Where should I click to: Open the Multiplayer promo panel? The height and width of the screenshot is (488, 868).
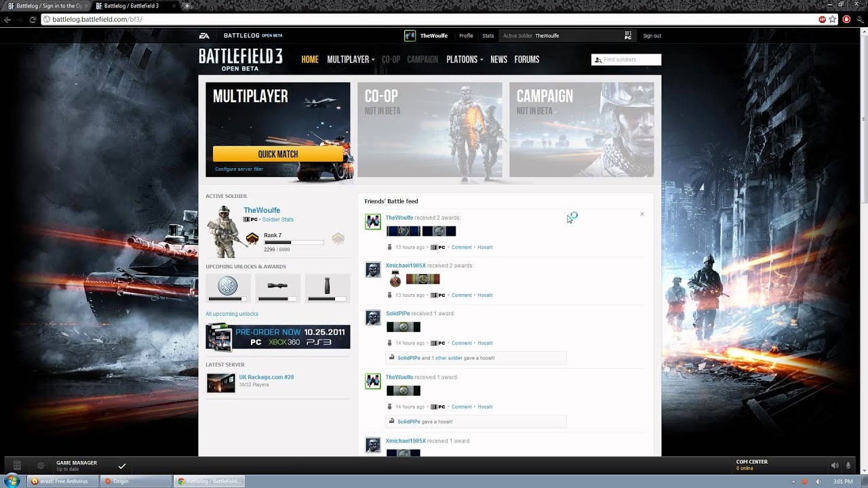(x=278, y=129)
